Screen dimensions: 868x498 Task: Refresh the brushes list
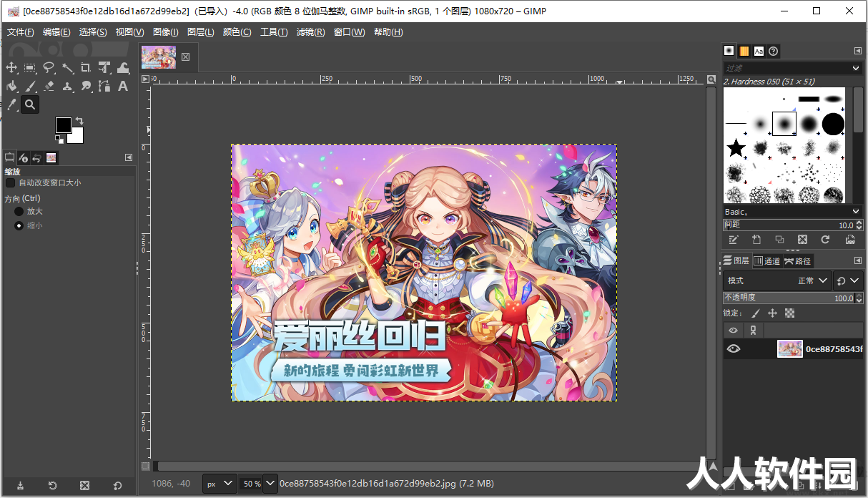(x=825, y=240)
